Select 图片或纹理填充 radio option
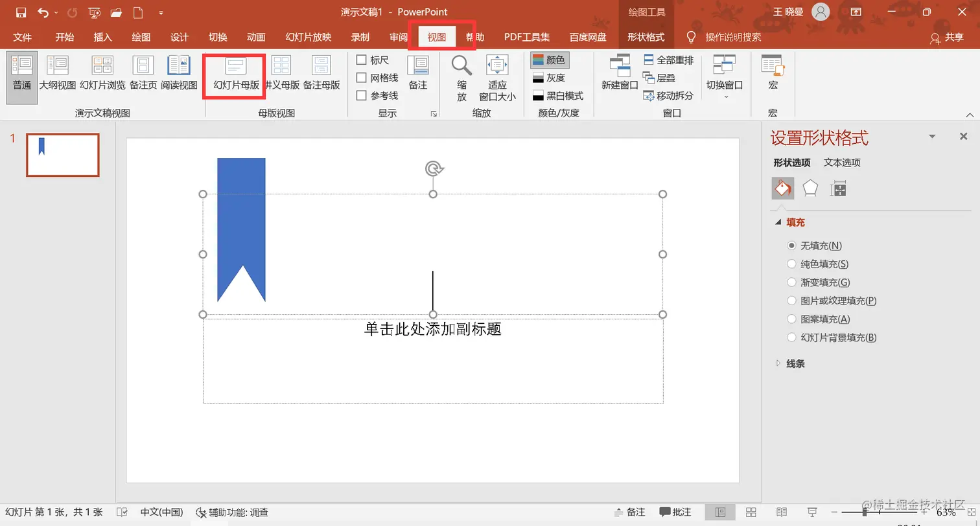980x526 pixels. (x=791, y=301)
